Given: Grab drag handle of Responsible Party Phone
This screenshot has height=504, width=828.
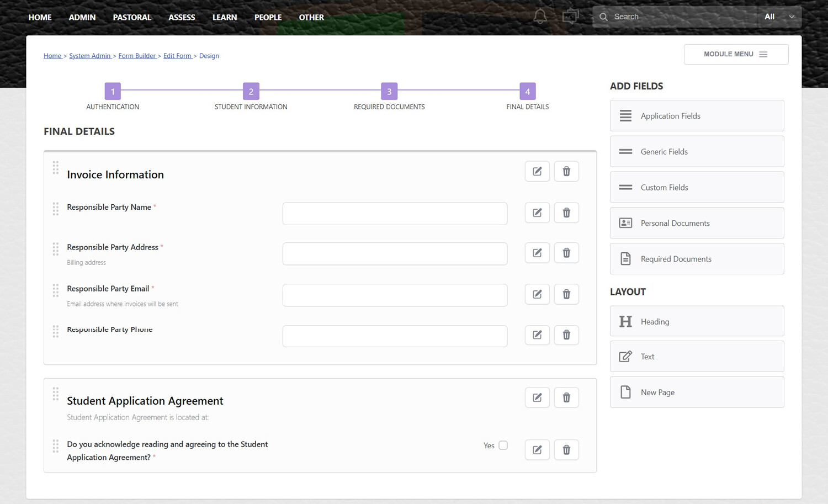Looking at the screenshot, I should coord(56,331).
